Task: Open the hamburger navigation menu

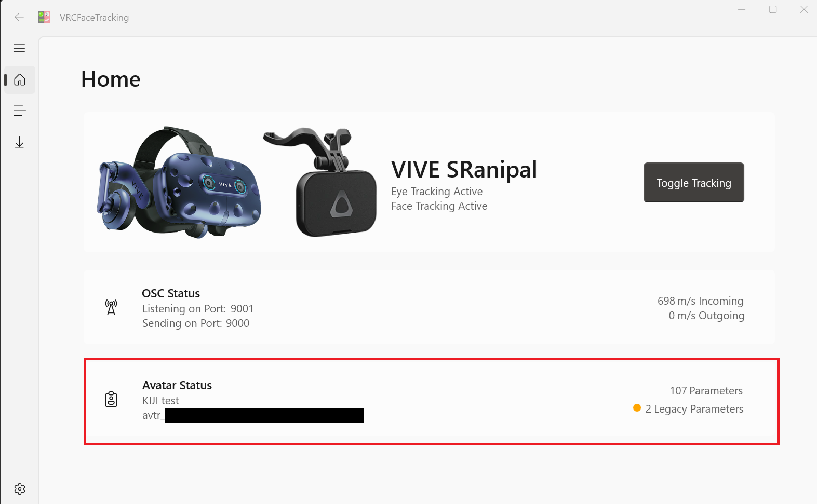Action: pos(19,48)
